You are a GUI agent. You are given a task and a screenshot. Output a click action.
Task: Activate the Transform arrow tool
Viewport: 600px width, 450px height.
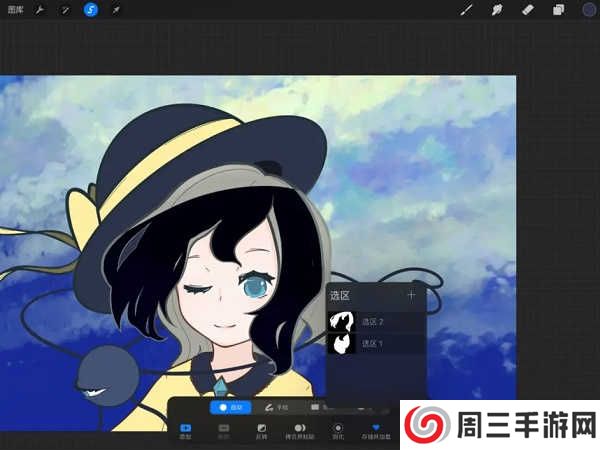[x=116, y=10]
